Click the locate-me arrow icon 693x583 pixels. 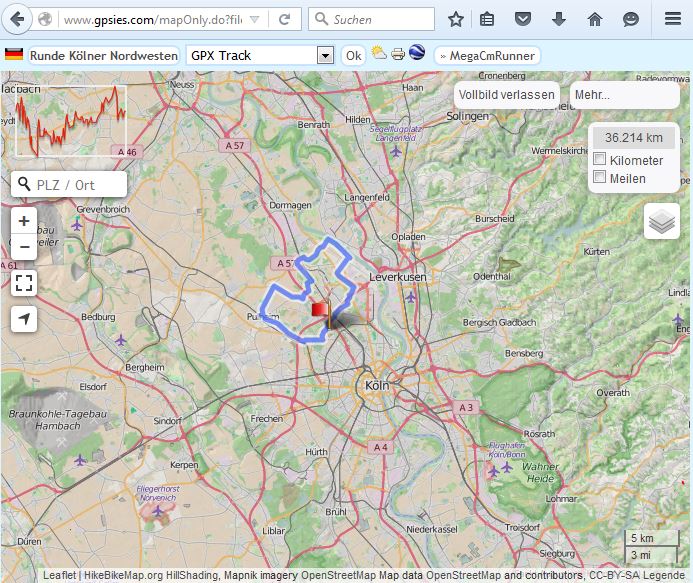[x=24, y=318]
